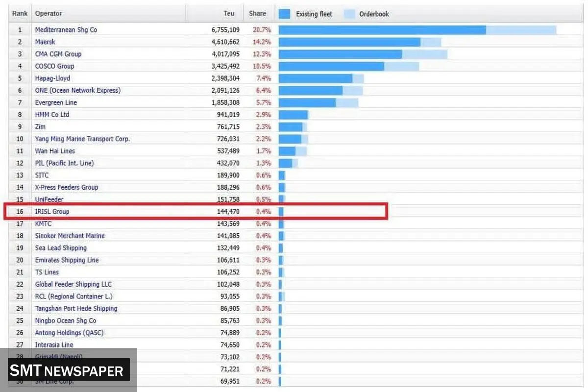The height and width of the screenshot is (392, 588).
Task: Click the 2,398,304 Teu value
Action: click(x=225, y=78)
